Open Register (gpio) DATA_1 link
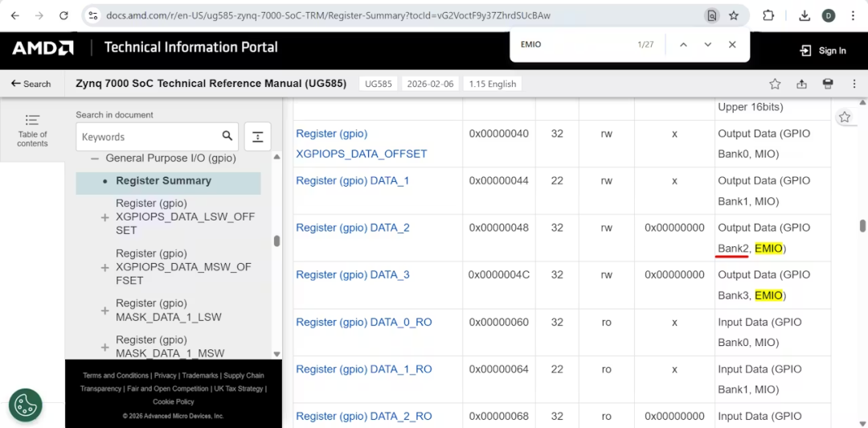This screenshot has width=868, height=428. (353, 181)
